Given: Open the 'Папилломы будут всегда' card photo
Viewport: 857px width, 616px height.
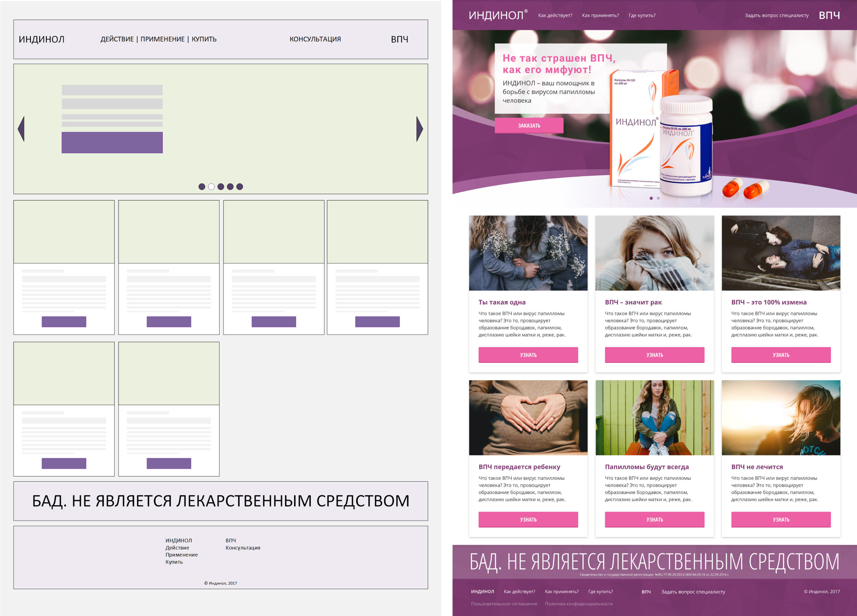Looking at the screenshot, I should click(x=654, y=418).
